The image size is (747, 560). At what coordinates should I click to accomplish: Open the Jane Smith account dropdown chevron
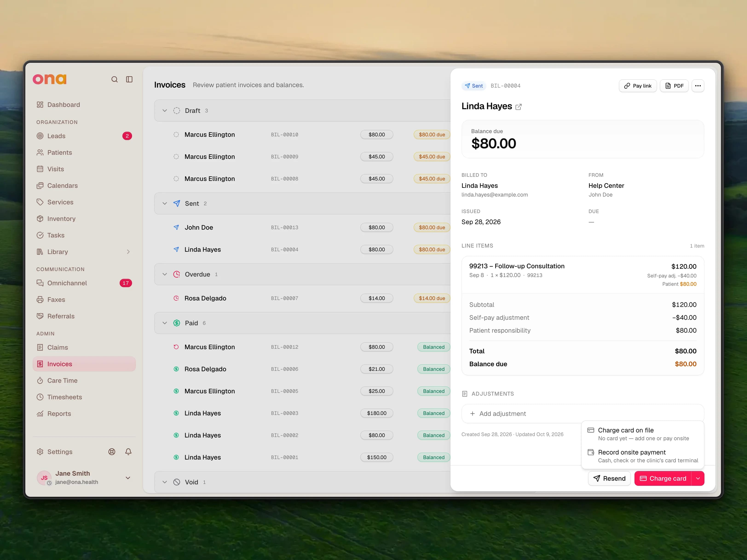point(128,478)
